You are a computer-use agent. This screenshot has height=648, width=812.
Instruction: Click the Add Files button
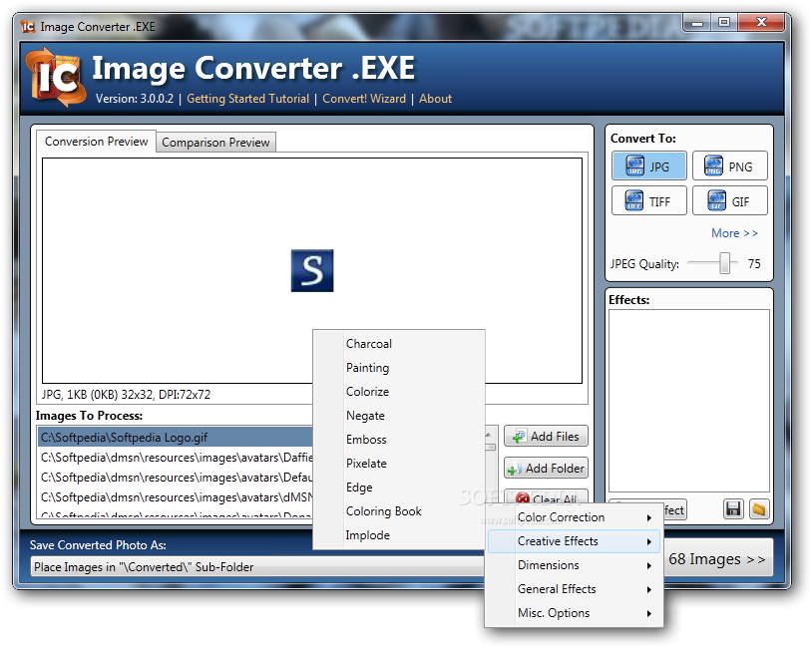pos(546,437)
